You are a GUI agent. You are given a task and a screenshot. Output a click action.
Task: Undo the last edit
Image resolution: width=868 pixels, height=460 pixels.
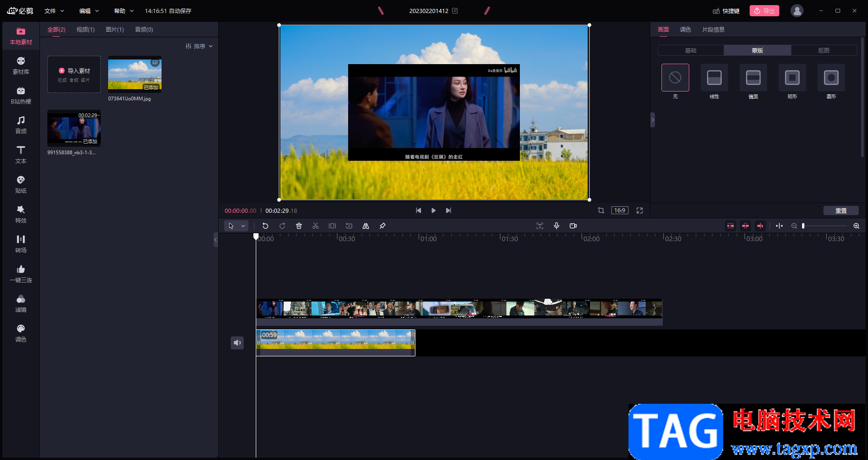click(x=266, y=226)
